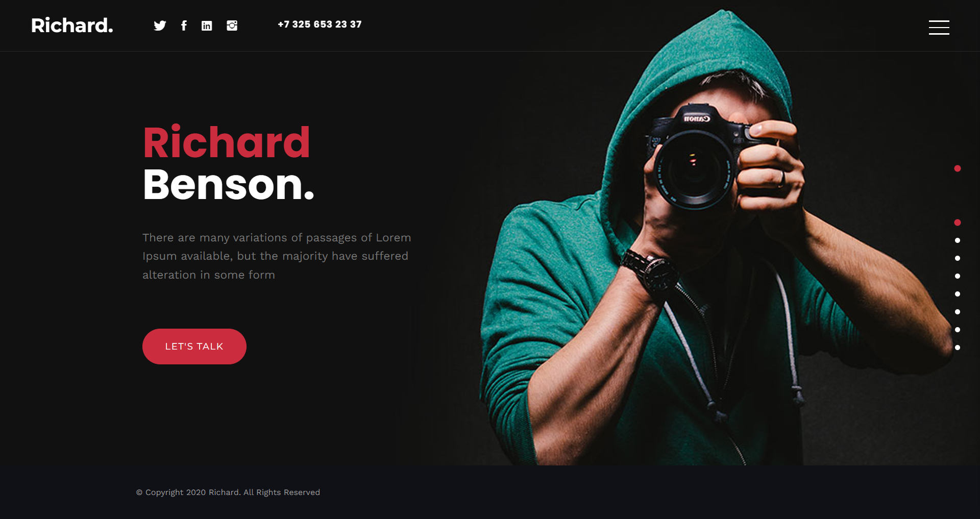
Task: Go to fourth section navigation dot
Action: click(x=958, y=276)
